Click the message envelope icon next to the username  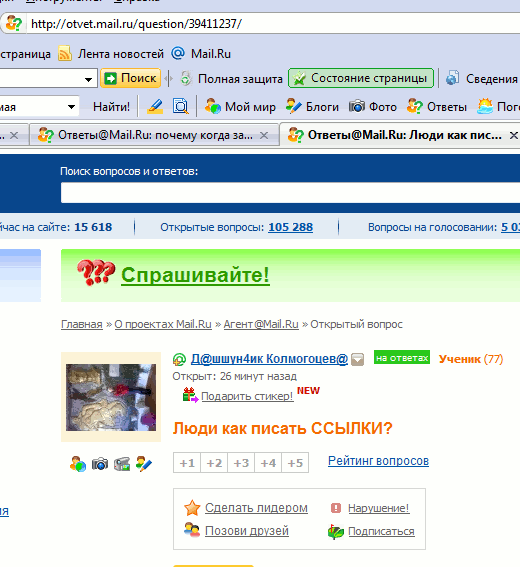click(358, 359)
